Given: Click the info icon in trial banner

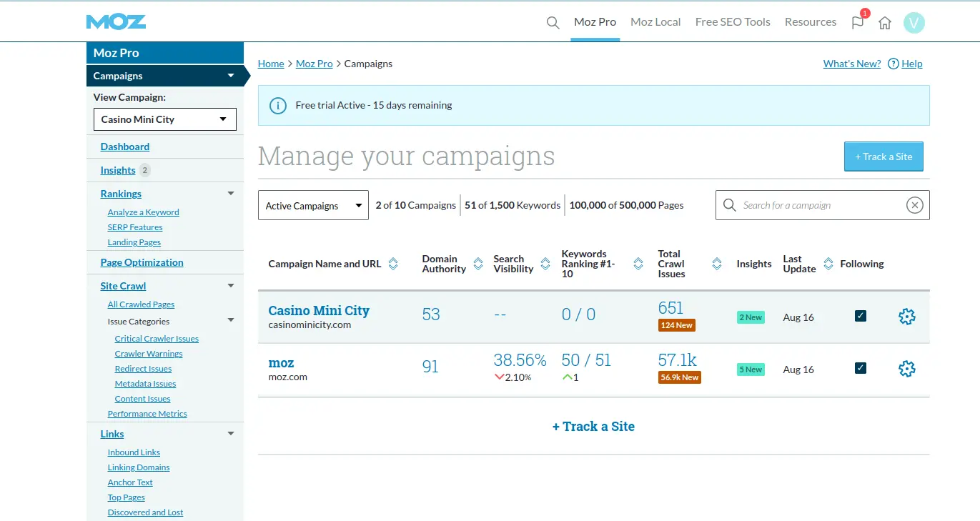Looking at the screenshot, I should (277, 106).
